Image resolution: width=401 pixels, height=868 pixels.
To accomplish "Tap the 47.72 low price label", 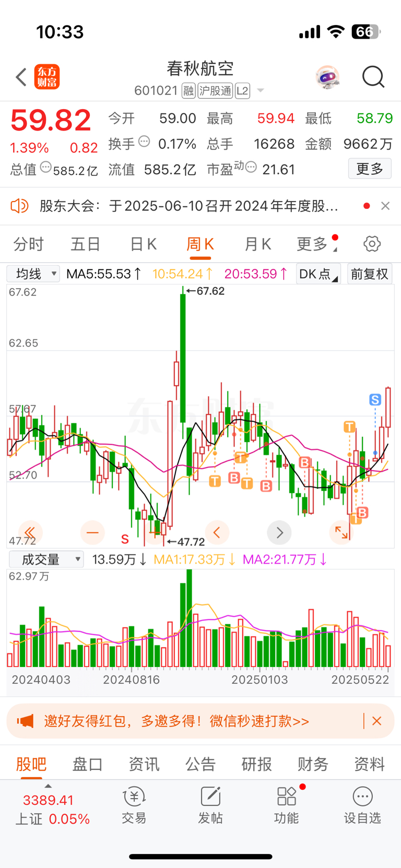I will [186, 542].
